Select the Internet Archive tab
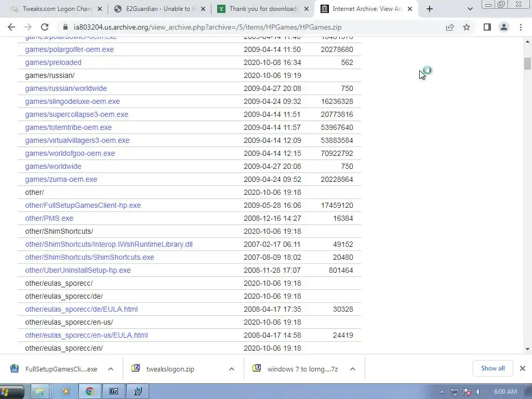532x399 pixels. (x=366, y=9)
